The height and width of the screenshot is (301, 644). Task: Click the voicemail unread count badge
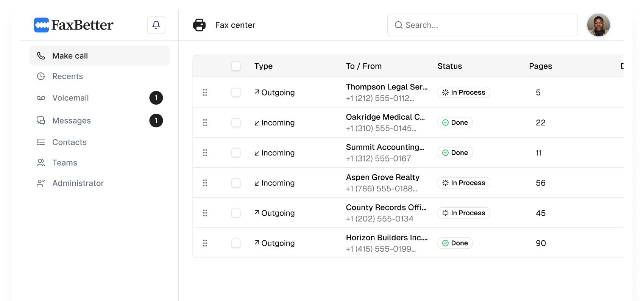156,98
